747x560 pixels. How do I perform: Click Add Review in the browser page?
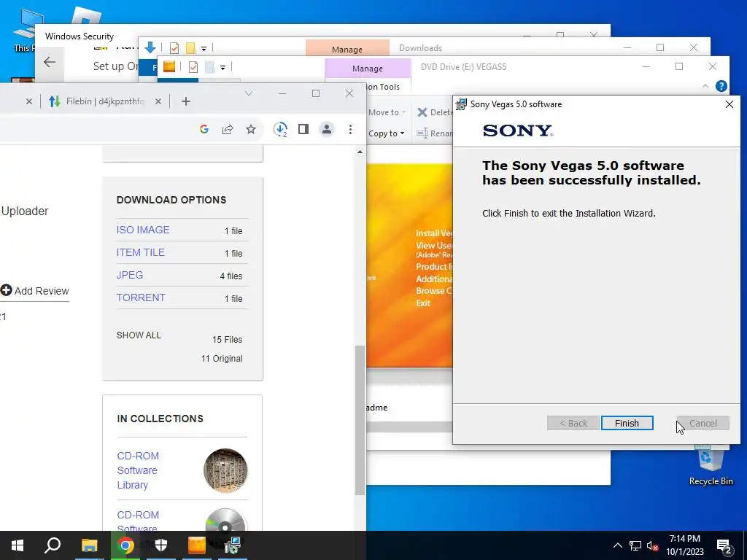click(x=35, y=290)
